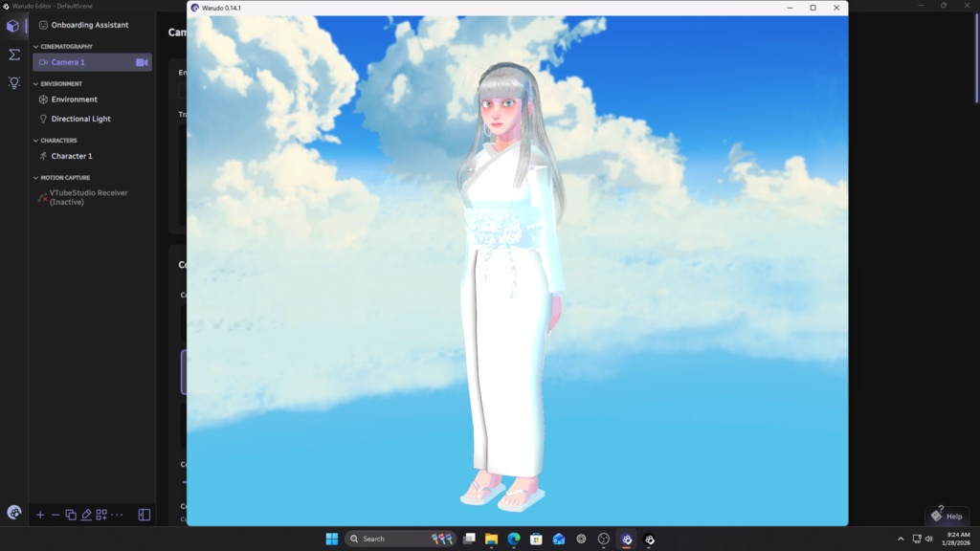Open the blueprints sigma icon in the sidebar
980x551 pixels.
(x=12, y=55)
